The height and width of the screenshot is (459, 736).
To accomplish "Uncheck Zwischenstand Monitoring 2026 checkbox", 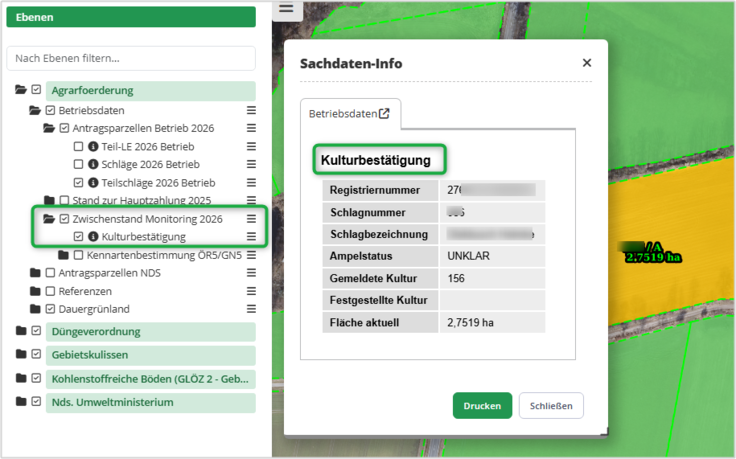I will pos(64,219).
